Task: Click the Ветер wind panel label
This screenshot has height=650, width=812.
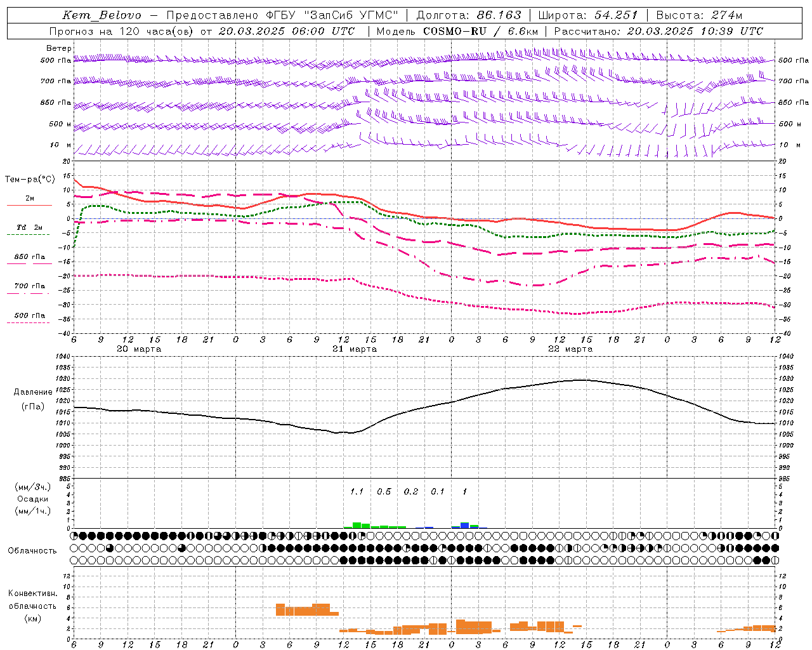Action: click(58, 48)
